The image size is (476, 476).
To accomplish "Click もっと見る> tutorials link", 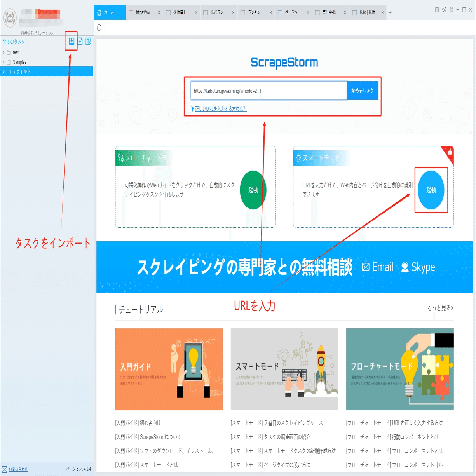I will [440, 308].
